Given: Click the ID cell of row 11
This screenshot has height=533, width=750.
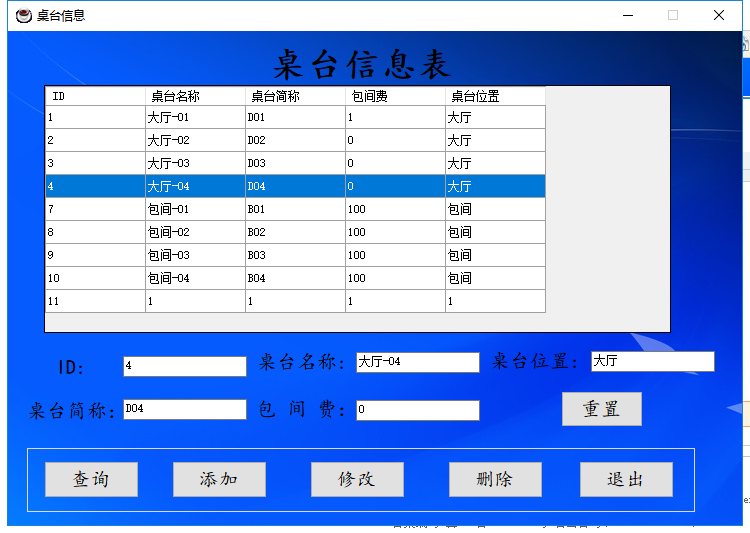Looking at the screenshot, I should click(x=95, y=301).
